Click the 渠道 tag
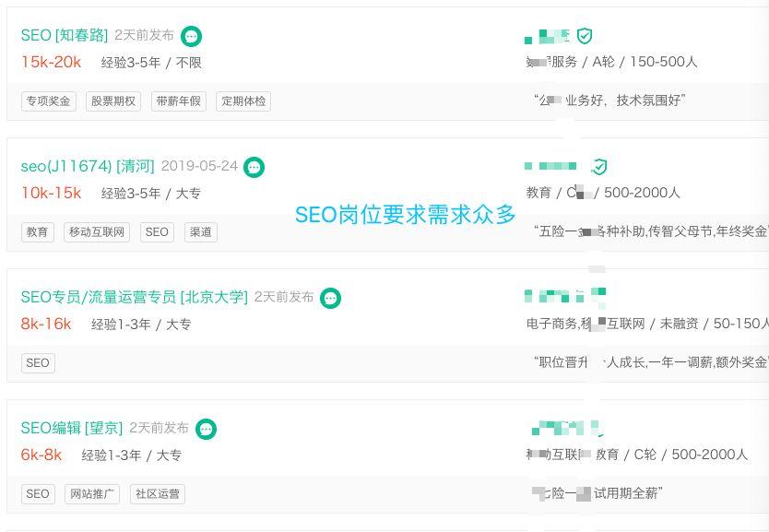769x532 pixels. 201,232
